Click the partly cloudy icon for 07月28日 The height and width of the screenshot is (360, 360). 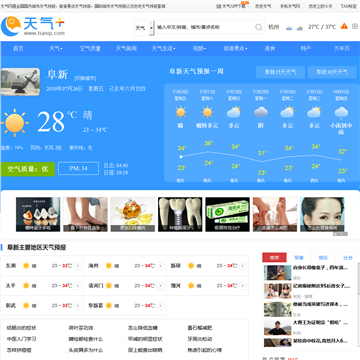234,112
